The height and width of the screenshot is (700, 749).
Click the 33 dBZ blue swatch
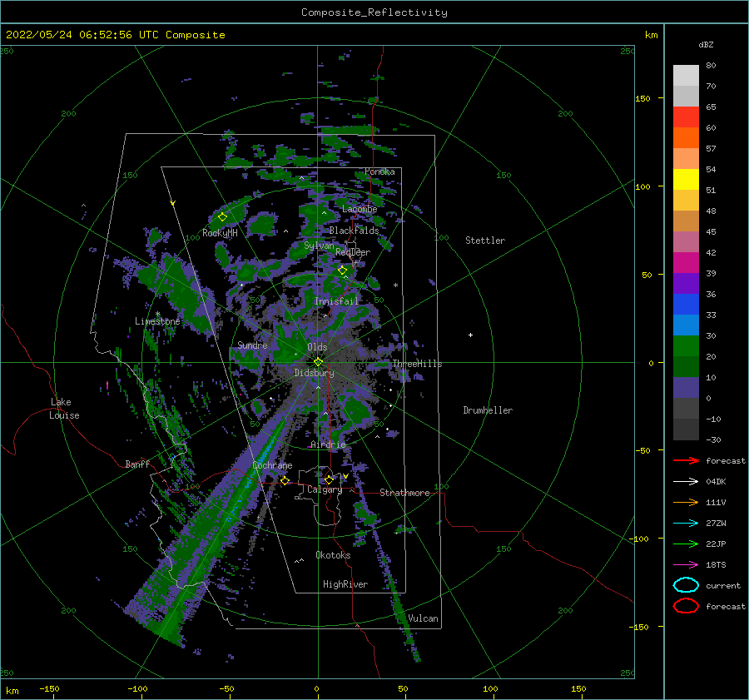686,304
